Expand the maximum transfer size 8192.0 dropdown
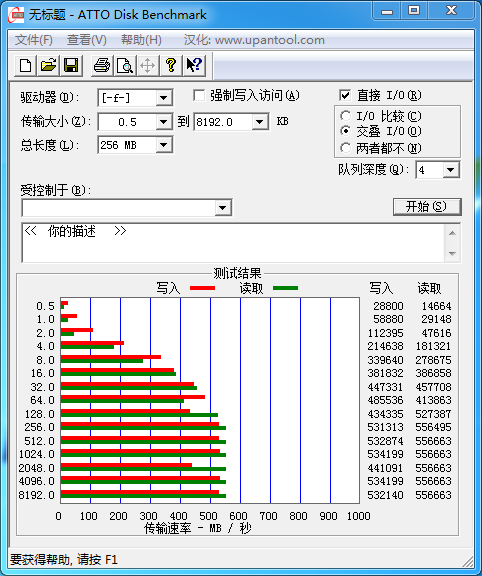This screenshot has width=482, height=576. (x=259, y=122)
